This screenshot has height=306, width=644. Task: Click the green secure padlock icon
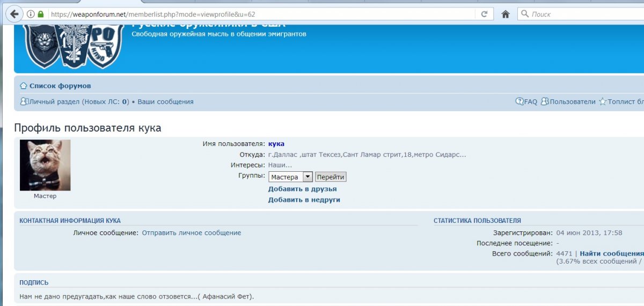40,14
